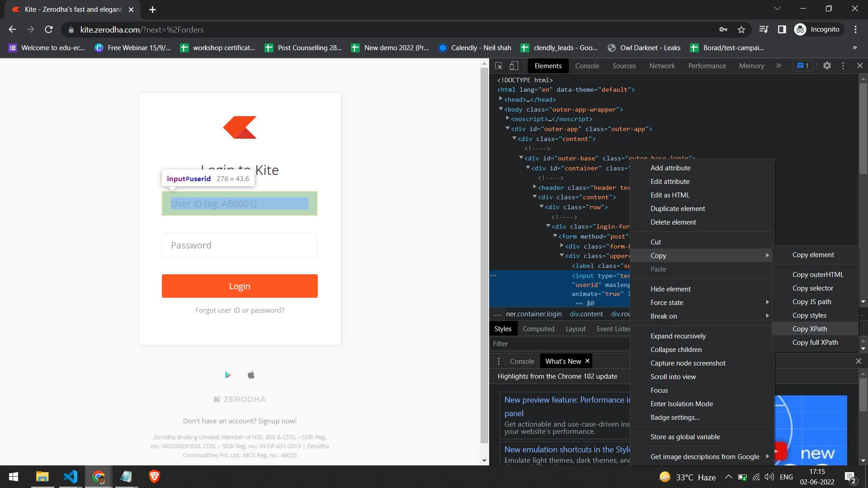This screenshot has height=488, width=868.
Task: Click Don't have an account Signup link
Action: (240, 421)
